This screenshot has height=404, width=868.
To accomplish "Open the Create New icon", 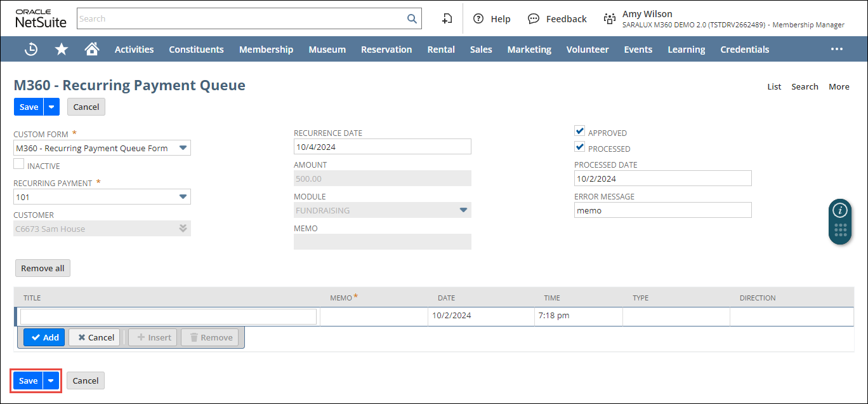I will coord(447,18).
